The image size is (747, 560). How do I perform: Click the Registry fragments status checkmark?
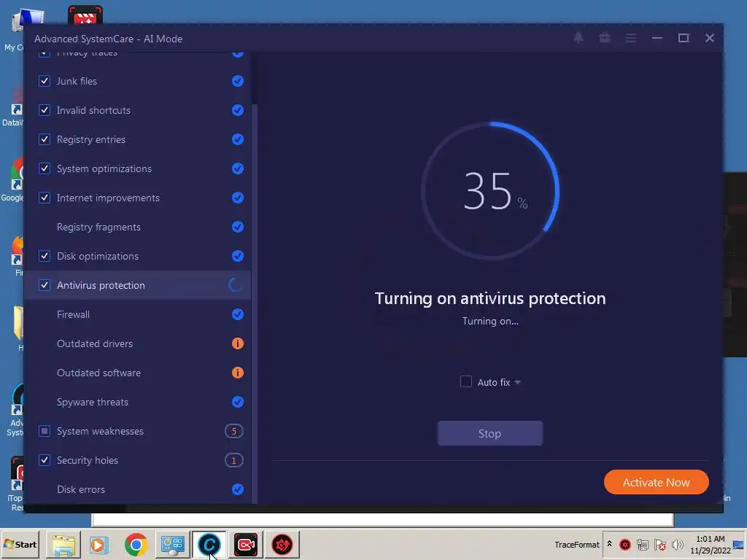pos(238,227)
